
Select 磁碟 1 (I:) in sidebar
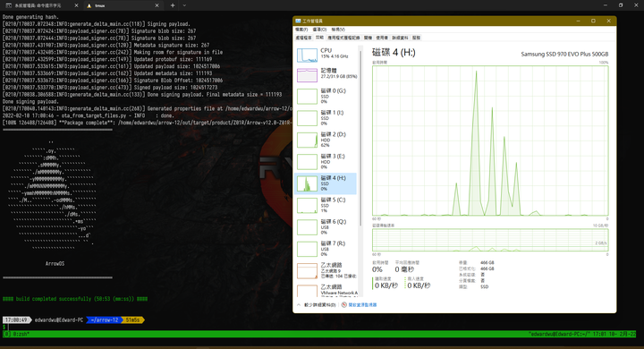pos(326,118)
